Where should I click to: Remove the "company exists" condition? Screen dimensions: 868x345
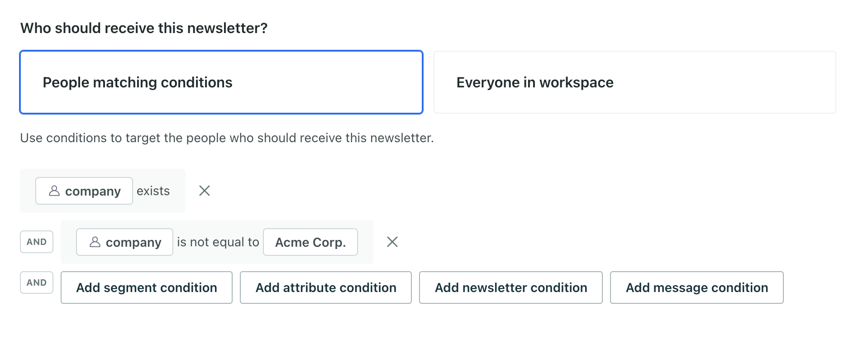point(205,191)
